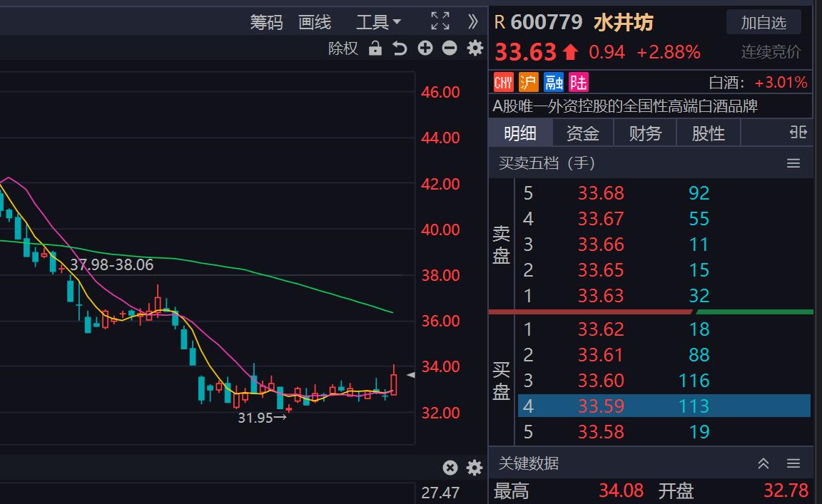
Task: Open the 筹码 chip distribution view
Action: coord(266,22)
